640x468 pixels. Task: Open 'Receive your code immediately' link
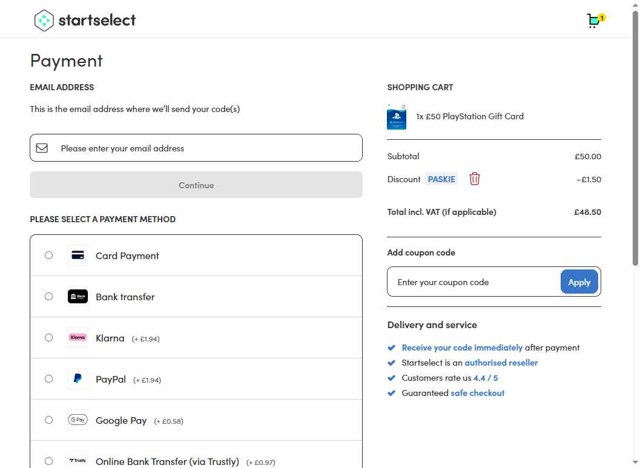point(462,348)
